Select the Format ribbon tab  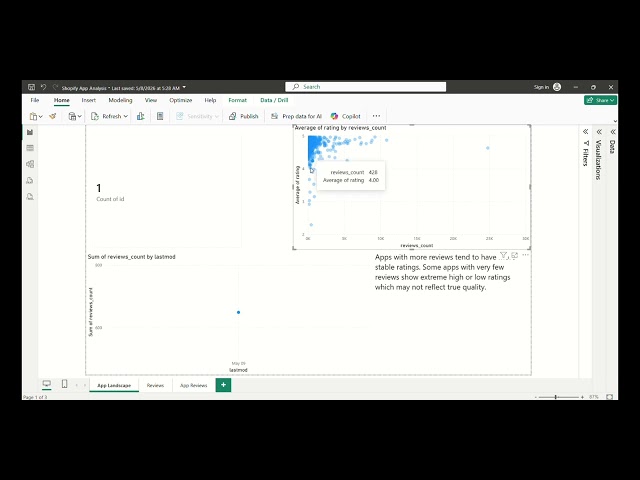(x=238, y=100)
